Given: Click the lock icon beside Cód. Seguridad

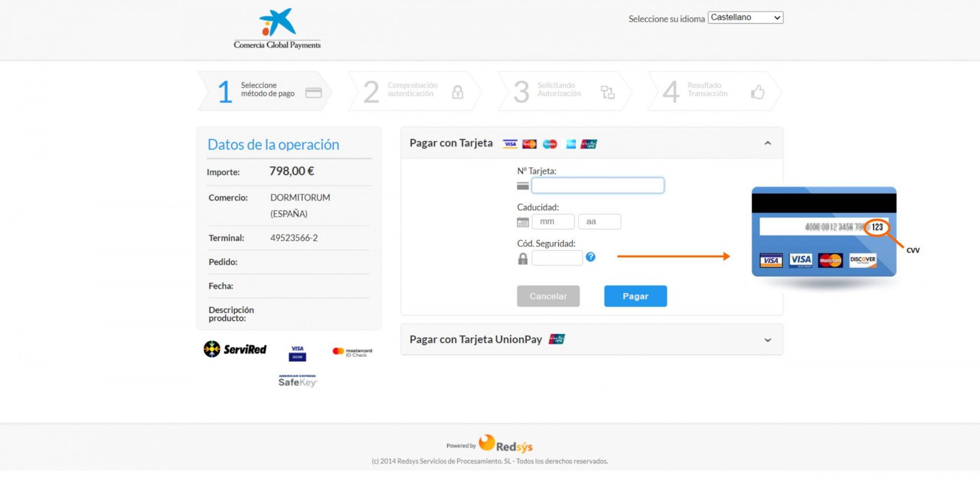Looking at the screenshot, I should pyautogui.click(x=523, y=259).
